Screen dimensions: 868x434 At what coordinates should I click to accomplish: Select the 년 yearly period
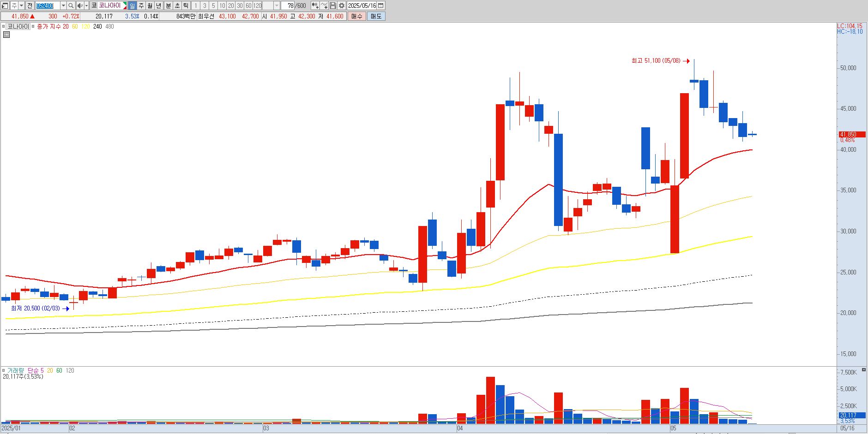(159, 6)
